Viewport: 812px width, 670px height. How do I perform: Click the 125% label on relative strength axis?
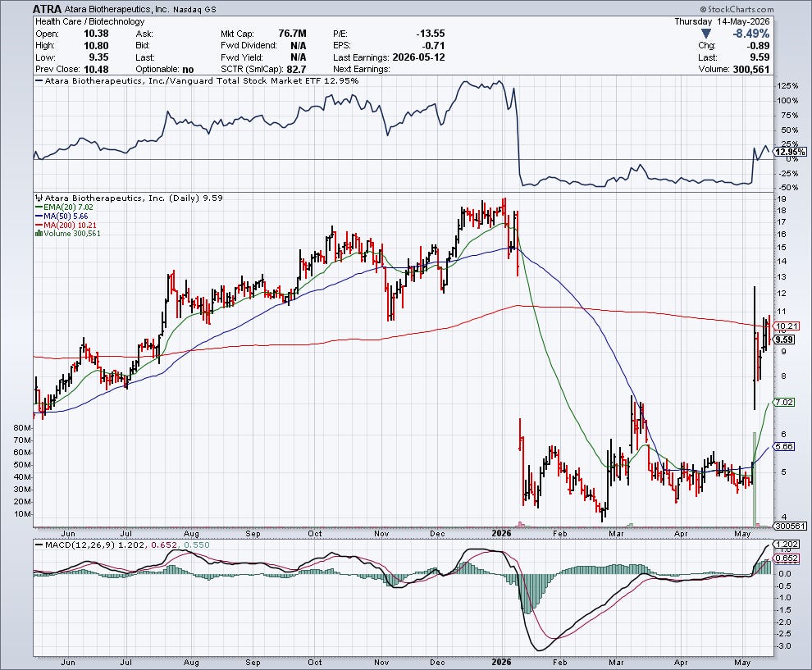(x=787, y=86)
